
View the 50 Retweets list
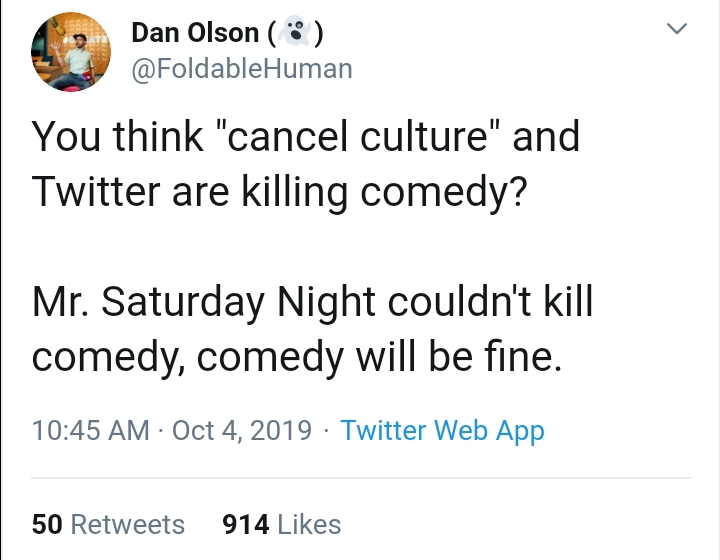[108, 525]
